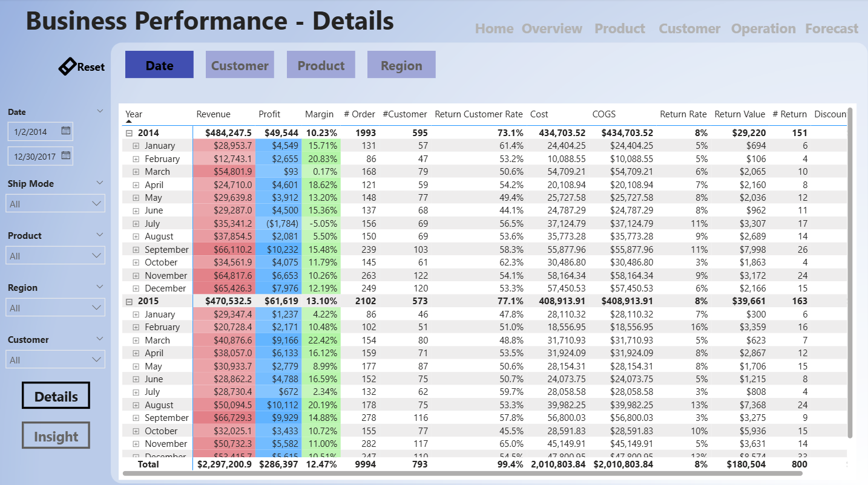
Task: Go to the Overview page
Action: coord(551,29)
